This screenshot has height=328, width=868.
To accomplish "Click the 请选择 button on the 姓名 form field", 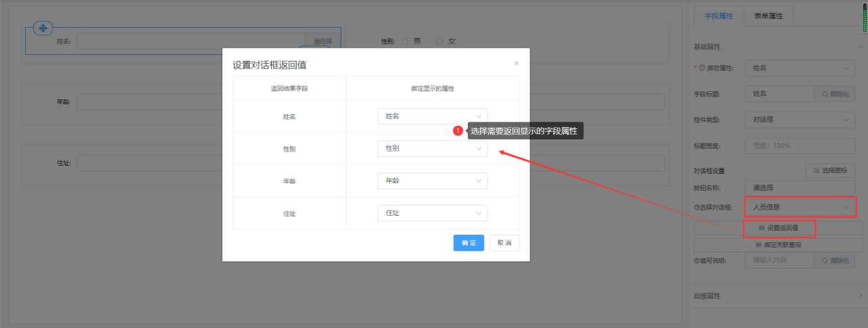I will pos(322,41).
